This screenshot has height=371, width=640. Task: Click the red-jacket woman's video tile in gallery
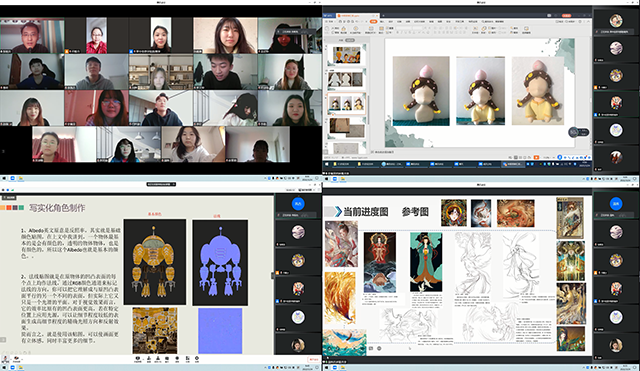pos(96,36)
